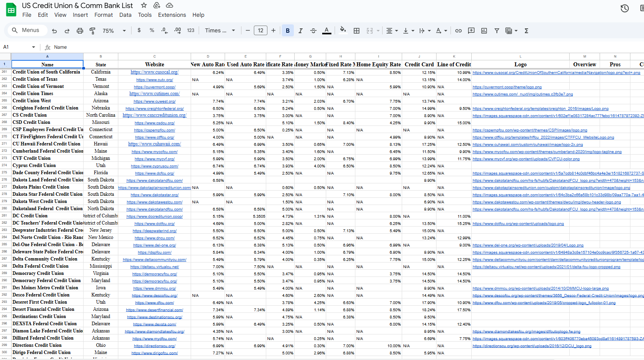644x360 pixels.
Task: Open text rotation dropdown
Action: click(x=441, y=31)
